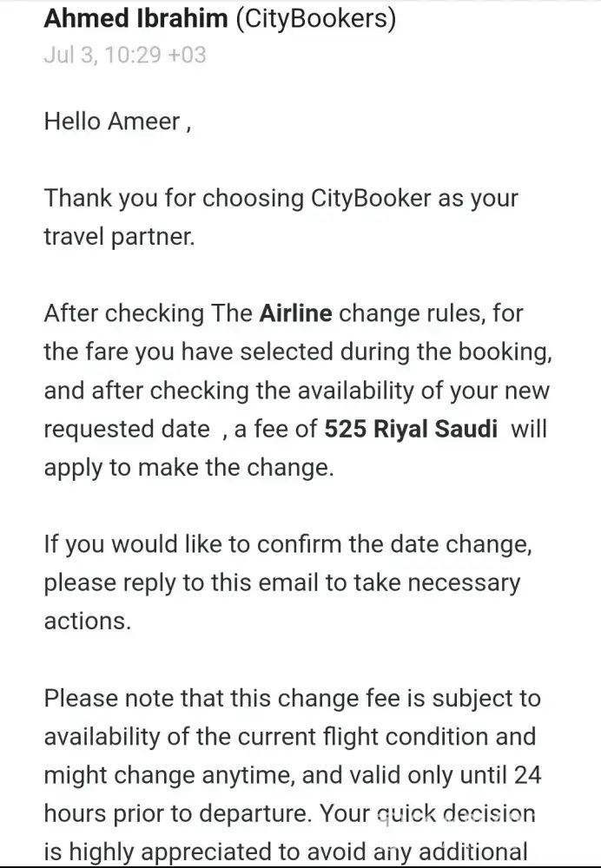Click the "and after checking the availability" line

coord(296,390)
